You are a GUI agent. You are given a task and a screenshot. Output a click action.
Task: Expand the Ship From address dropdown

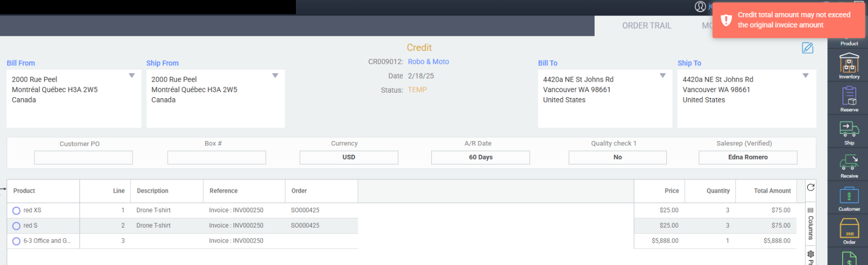(275, 76)
